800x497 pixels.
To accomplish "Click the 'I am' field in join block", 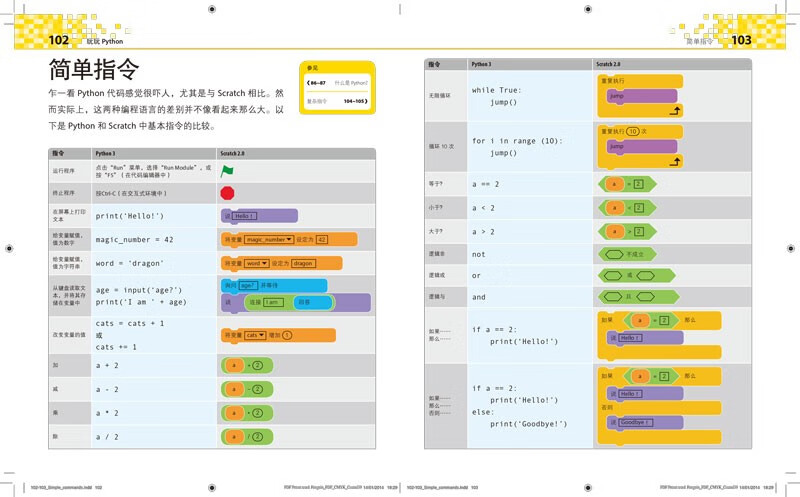I will 272,302.
